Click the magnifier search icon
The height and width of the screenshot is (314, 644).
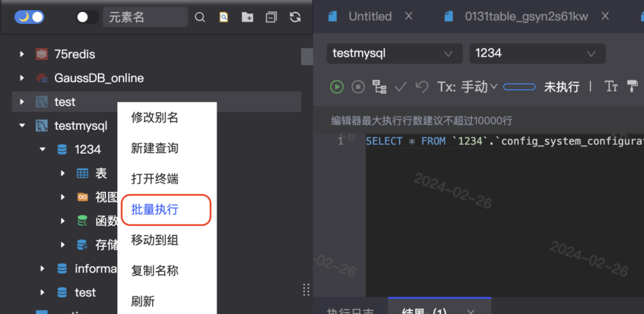tap(200, 17)
